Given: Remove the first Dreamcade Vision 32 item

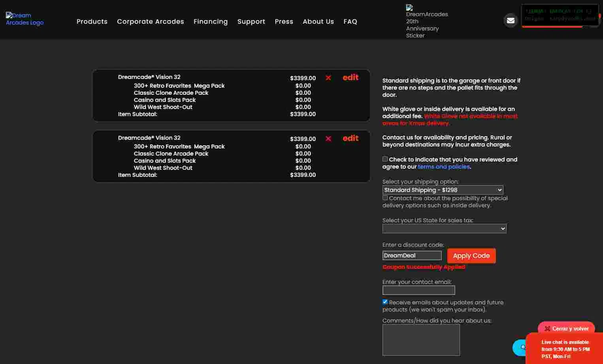Looking at the screenshot, I should point(328,78).
